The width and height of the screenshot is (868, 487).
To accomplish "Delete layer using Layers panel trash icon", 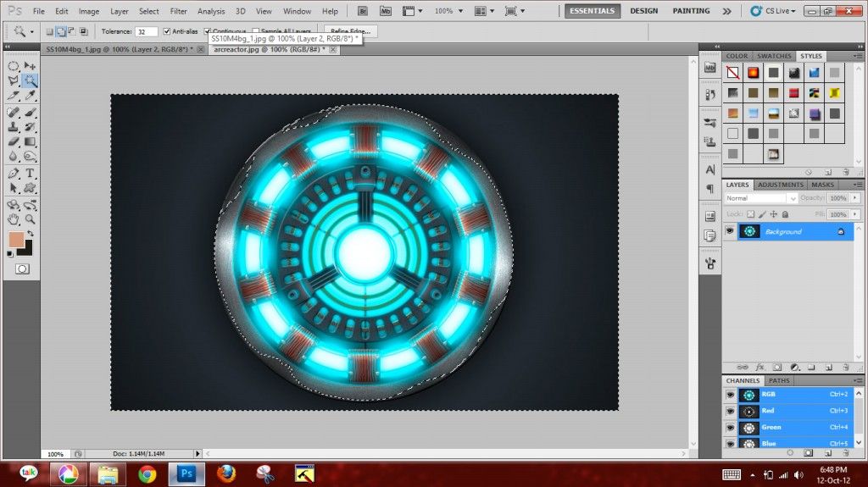I will [845, 367].
